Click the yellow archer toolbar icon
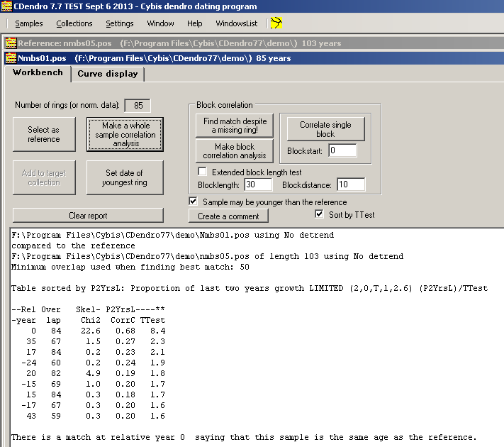This screenshot has height=447, width=504. click(276, 23)
